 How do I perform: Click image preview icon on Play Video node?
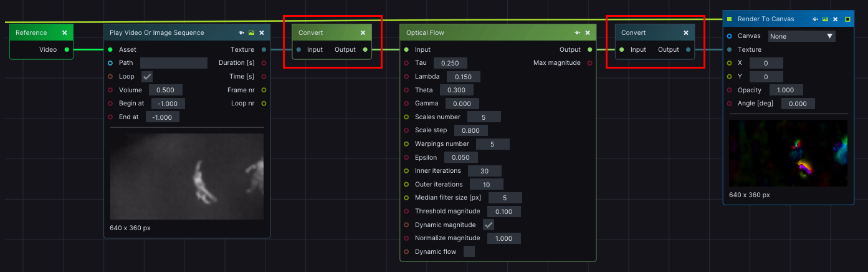tap(251, 32)
